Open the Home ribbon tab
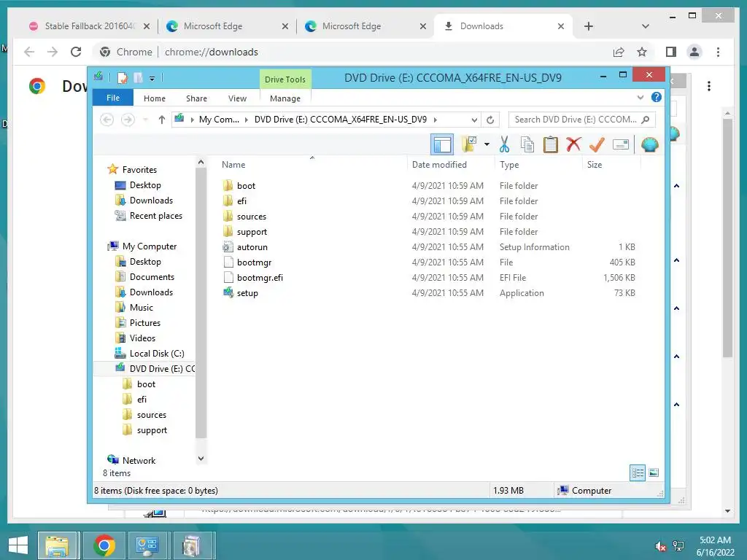 [155, 98]
